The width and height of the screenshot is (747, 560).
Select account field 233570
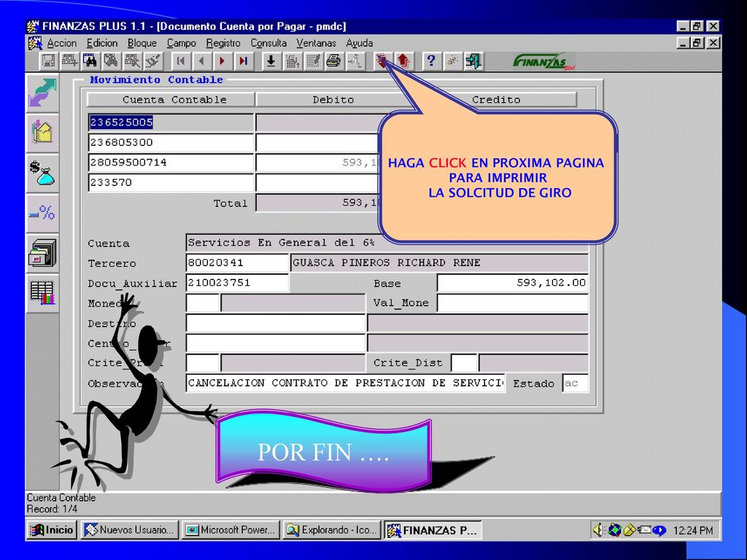tap(171, 182)
